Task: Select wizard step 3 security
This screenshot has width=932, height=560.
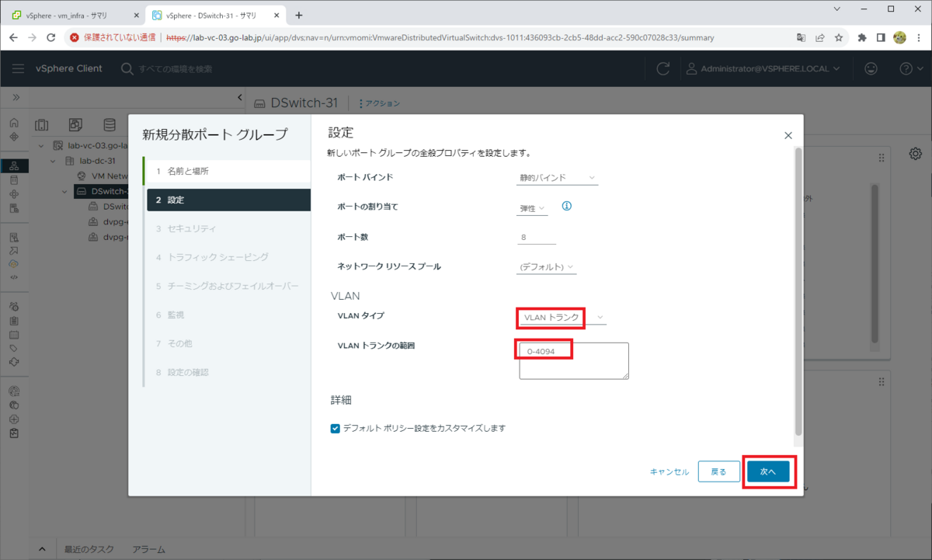Action: pyautogui.click(x=228, y=228)
